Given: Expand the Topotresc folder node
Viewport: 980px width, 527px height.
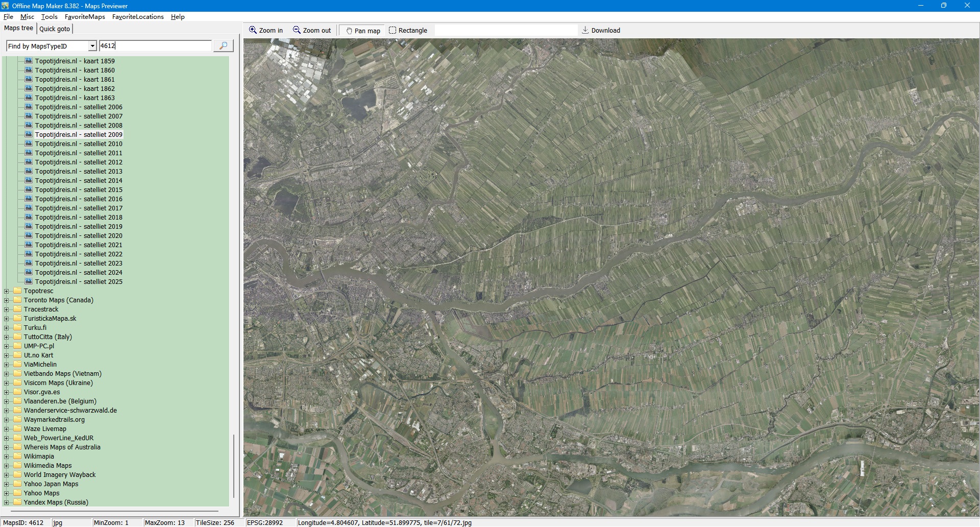Looking at the screenshot, I should pyautogui.click(x=7, y=292).
